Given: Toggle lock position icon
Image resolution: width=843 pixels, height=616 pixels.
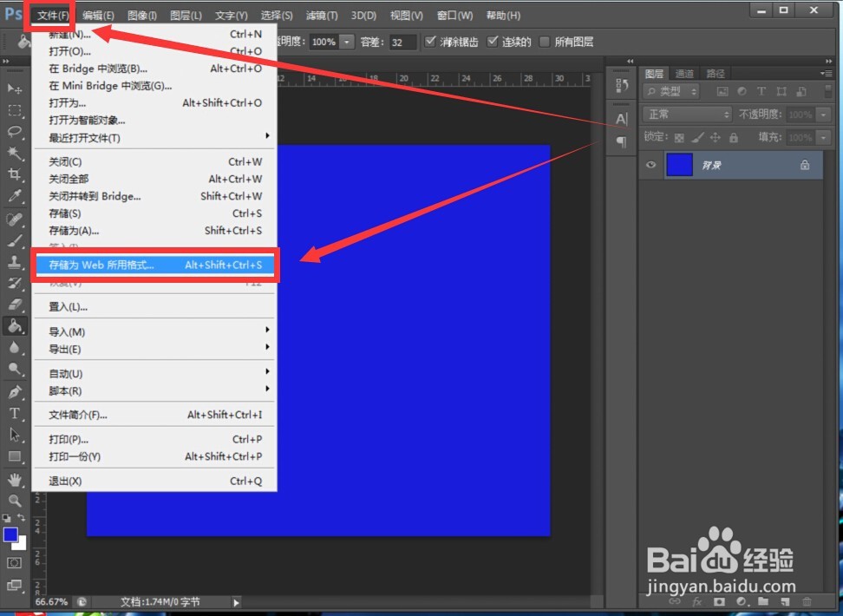Looking at the screenshot, I should [x=715, y=138].
